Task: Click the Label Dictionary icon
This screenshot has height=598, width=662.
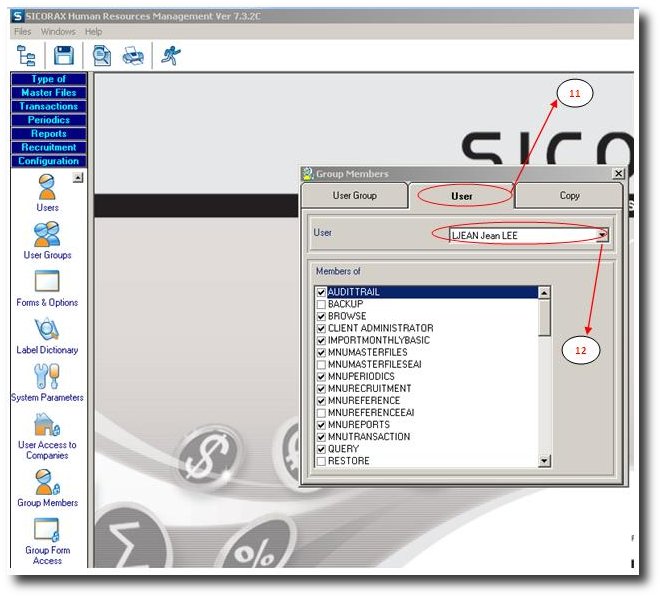Action: pyautogui.click(x=47, y=330)
